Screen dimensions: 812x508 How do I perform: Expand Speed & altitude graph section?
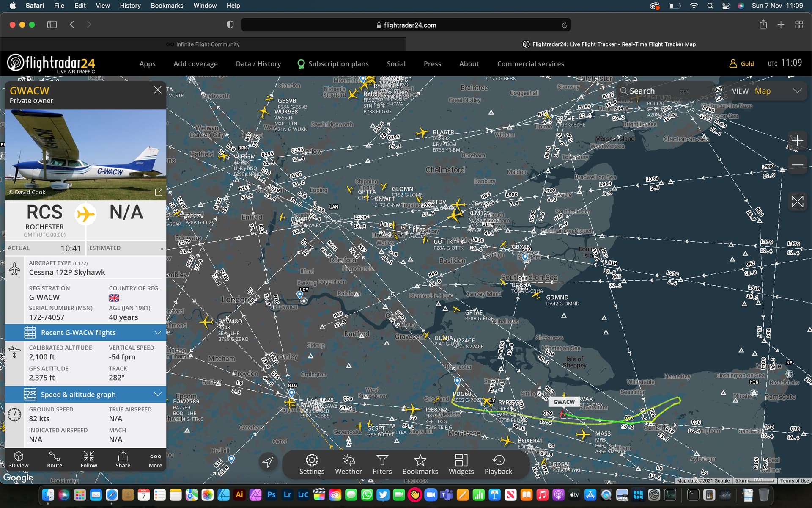85,395
